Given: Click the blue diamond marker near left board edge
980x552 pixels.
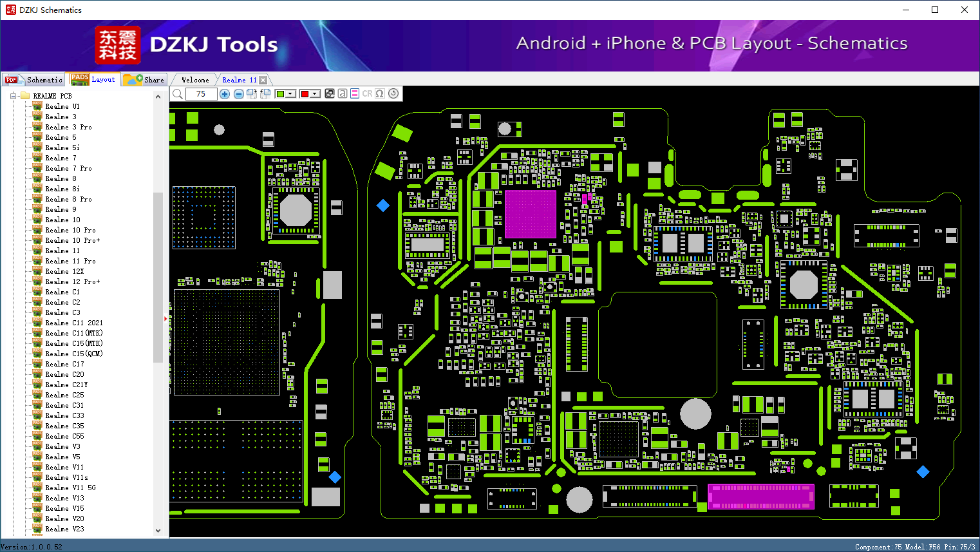Looking at the screenshot, I should 383,205.
